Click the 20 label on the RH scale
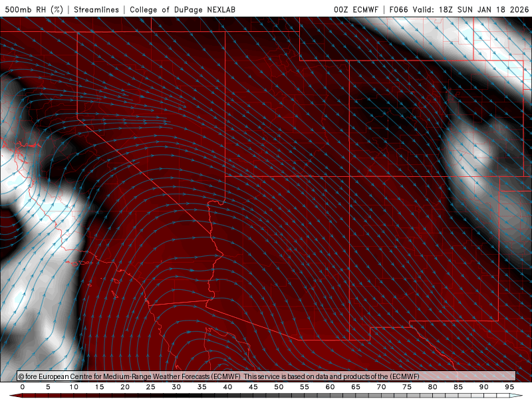This screenshot has height=399, width=532. 125,387
